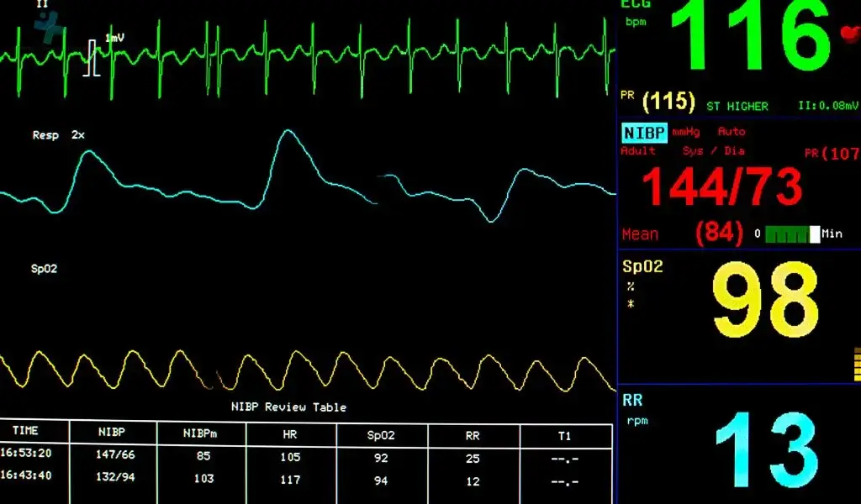Select the NIBPm column header

[x=201, y=434]
